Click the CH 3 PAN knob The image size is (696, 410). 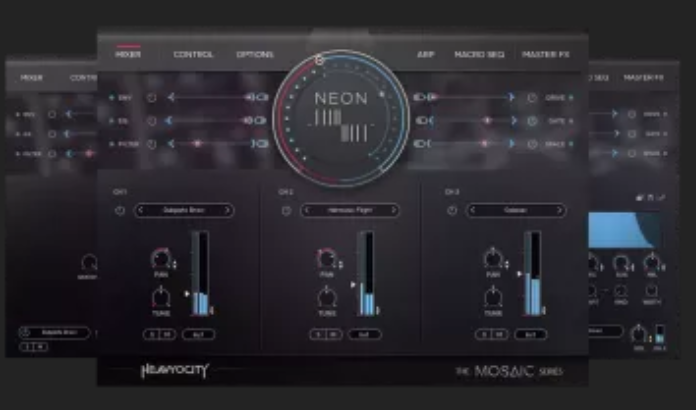pos(493,259)
